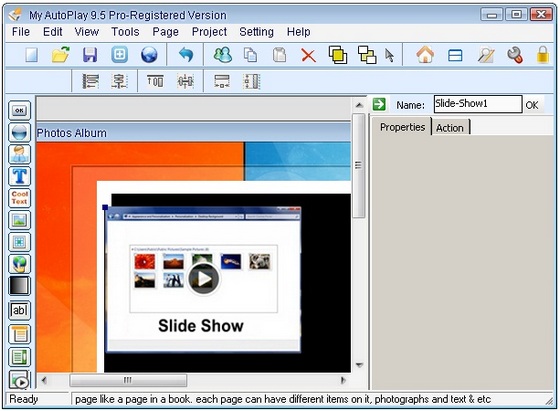Add an OK button object
The image size is (560, 411).
20,110
